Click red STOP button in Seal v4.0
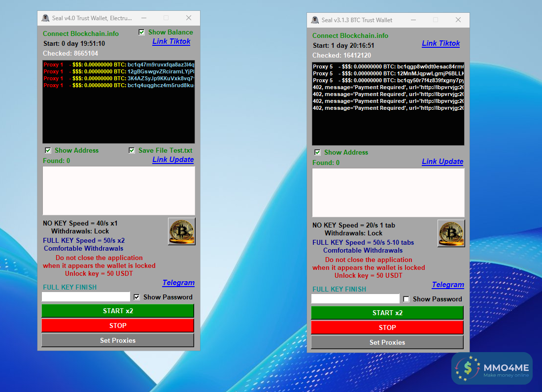The width and height of the screenshot is (542, 392). click(118, 326)
